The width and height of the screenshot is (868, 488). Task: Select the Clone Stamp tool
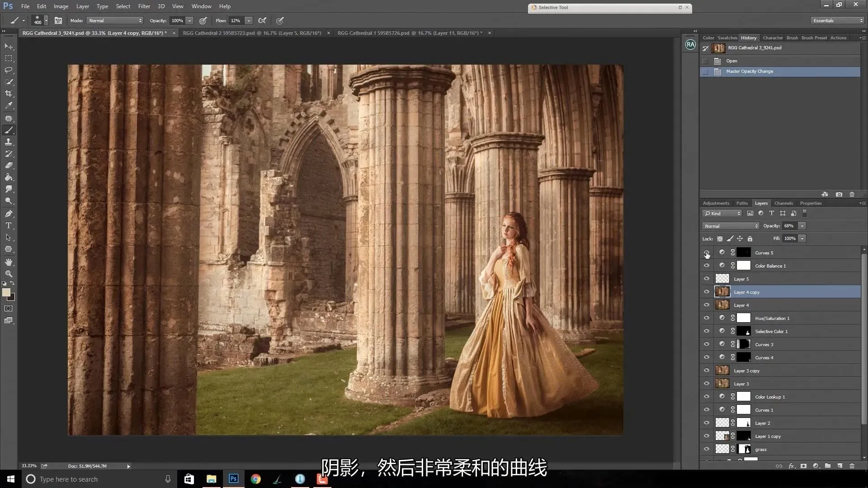pyautogui.click(x=9, y=142)
